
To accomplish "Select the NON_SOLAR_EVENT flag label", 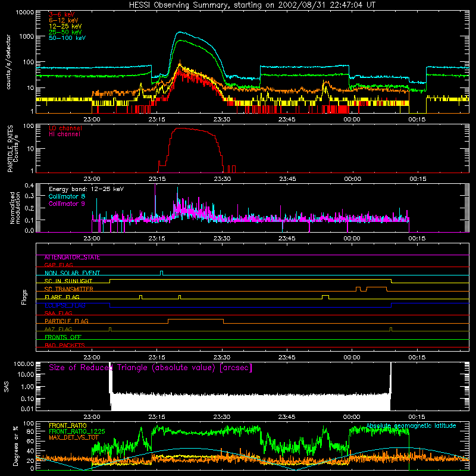I will click(72, 273).
